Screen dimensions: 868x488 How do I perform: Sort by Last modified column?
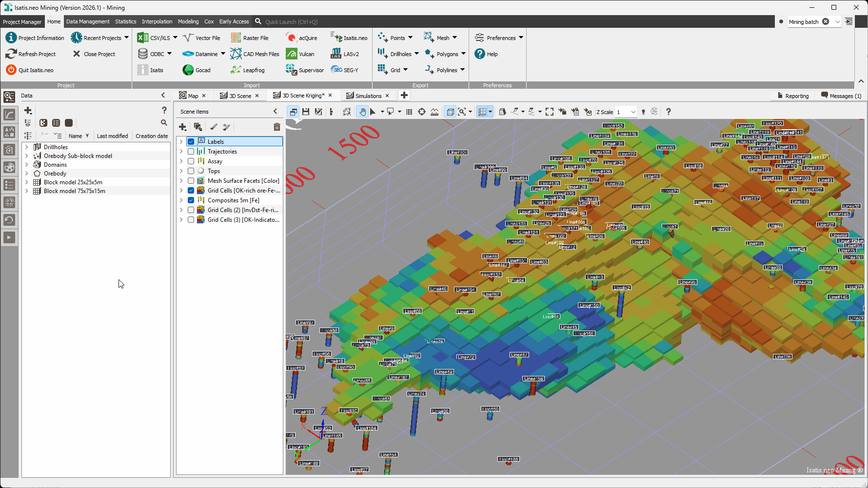112,136
